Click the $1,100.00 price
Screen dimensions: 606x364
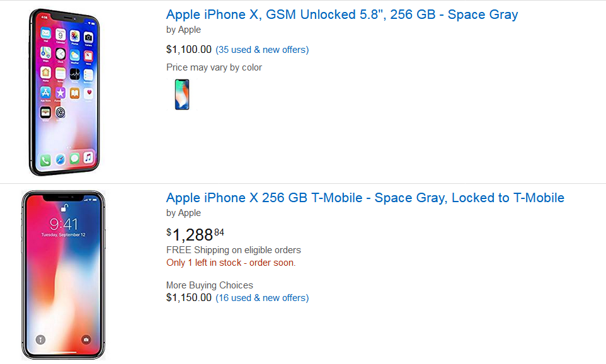189,49
